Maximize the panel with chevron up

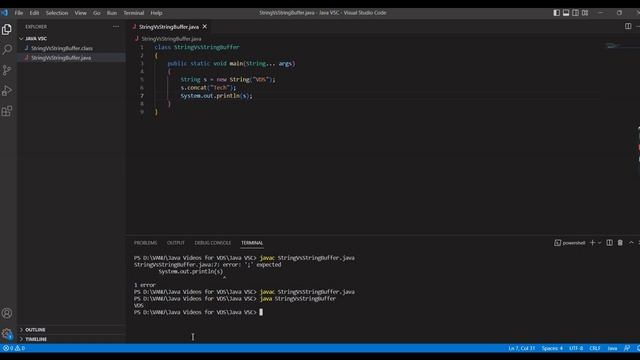[631, 243]
